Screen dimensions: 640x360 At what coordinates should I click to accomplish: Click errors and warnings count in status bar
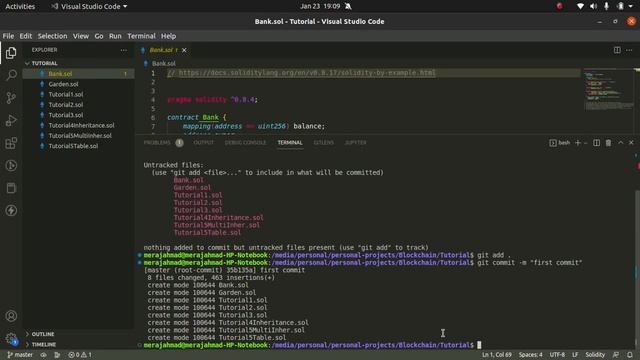(x=80, y=355)
